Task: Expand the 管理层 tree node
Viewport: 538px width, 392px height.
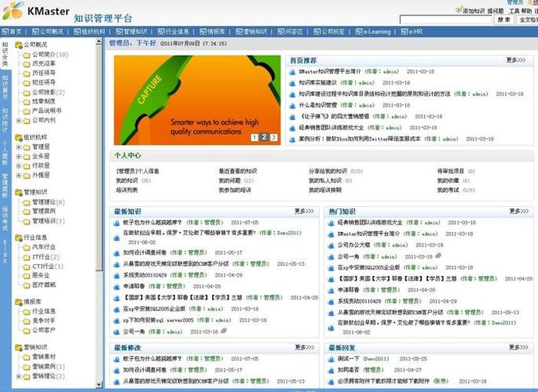Action: (x=18, y=146)
